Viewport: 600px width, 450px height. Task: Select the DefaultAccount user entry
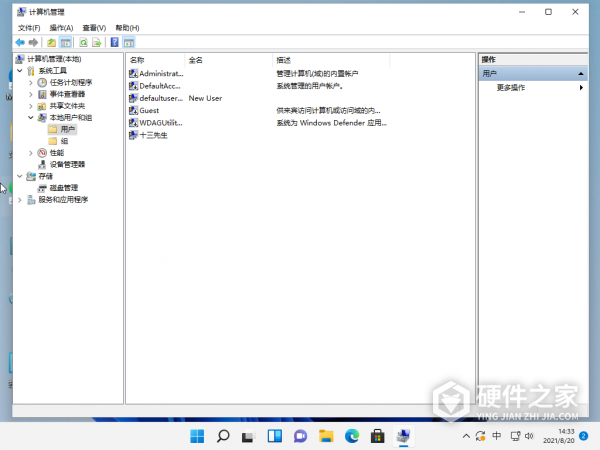pyautogui.click(x=155, y=86)
